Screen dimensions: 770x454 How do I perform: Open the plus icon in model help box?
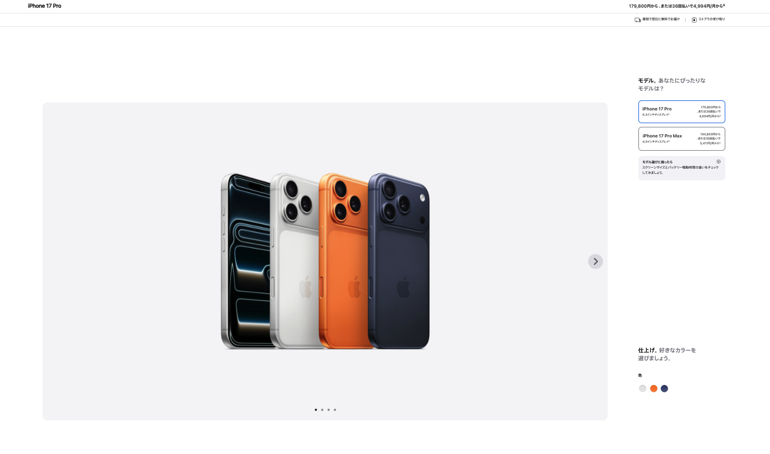718,161
